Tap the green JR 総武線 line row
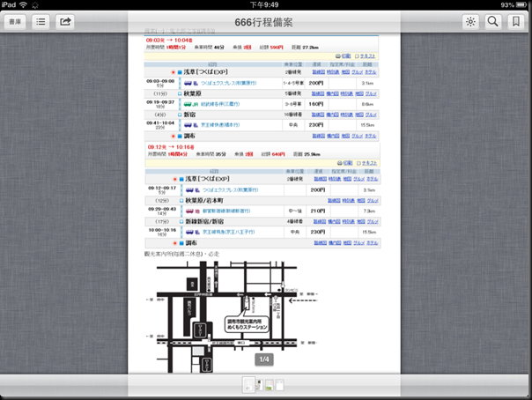 click(220, 104)
